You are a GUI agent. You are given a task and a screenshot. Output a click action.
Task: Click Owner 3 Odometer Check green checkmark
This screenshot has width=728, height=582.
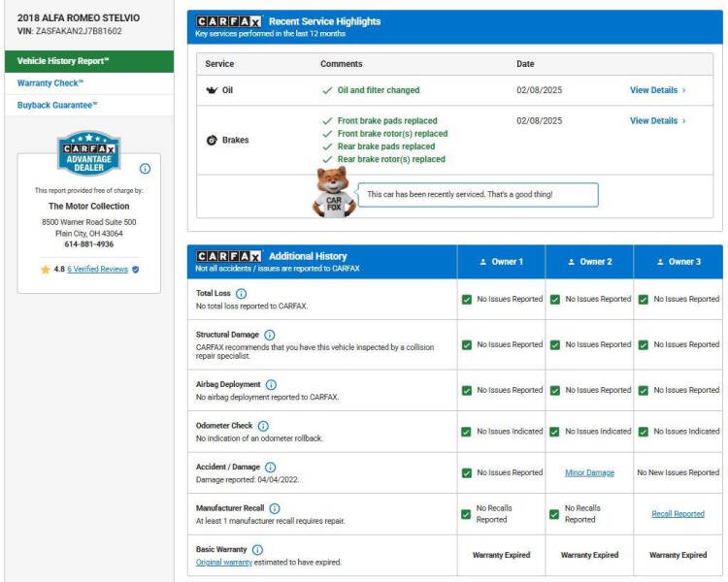pos(643,432)
